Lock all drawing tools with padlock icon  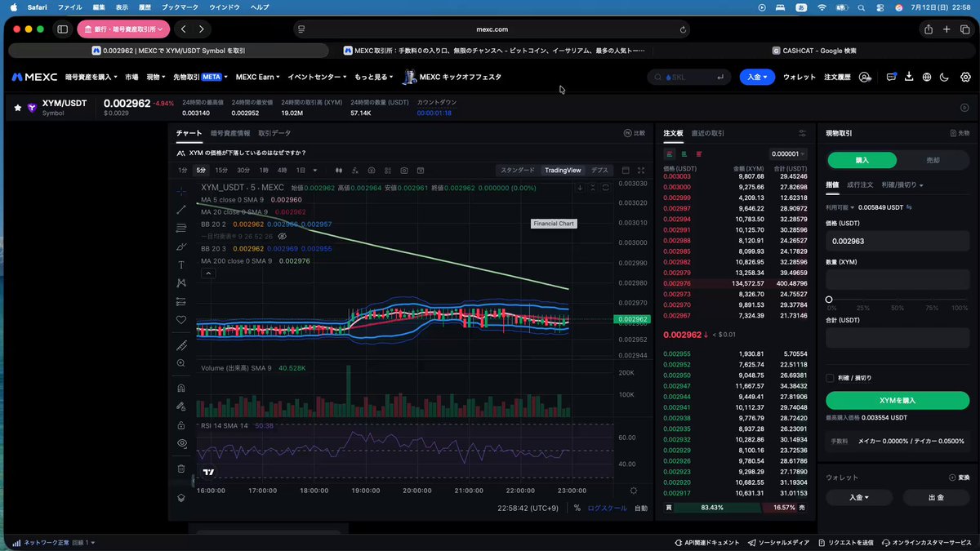tap(181, 425)
